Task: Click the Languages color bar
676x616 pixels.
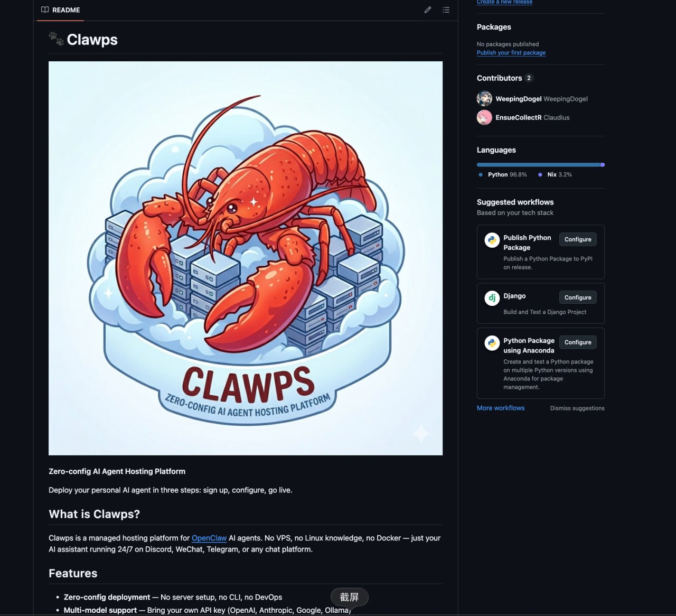Action: (541, 165)
